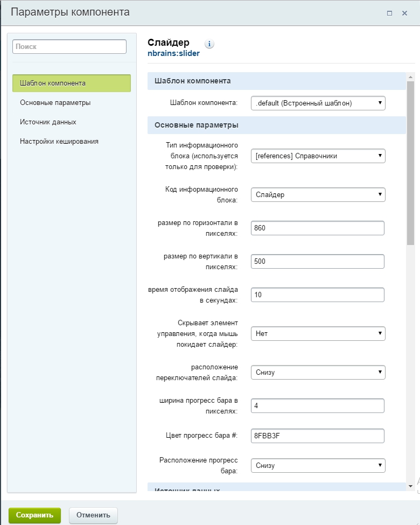The image size is (420, 525).
Task: Expand the Расположение прогресс бара dropdown
Action: 318,465
